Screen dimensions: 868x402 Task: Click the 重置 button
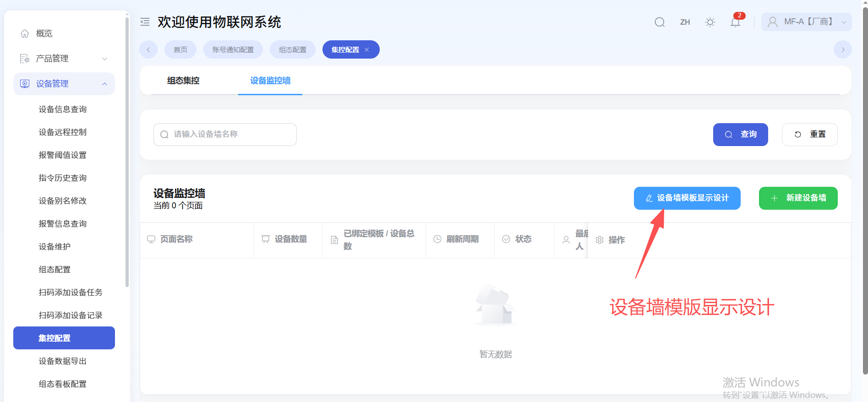click(x=809, y=135)
